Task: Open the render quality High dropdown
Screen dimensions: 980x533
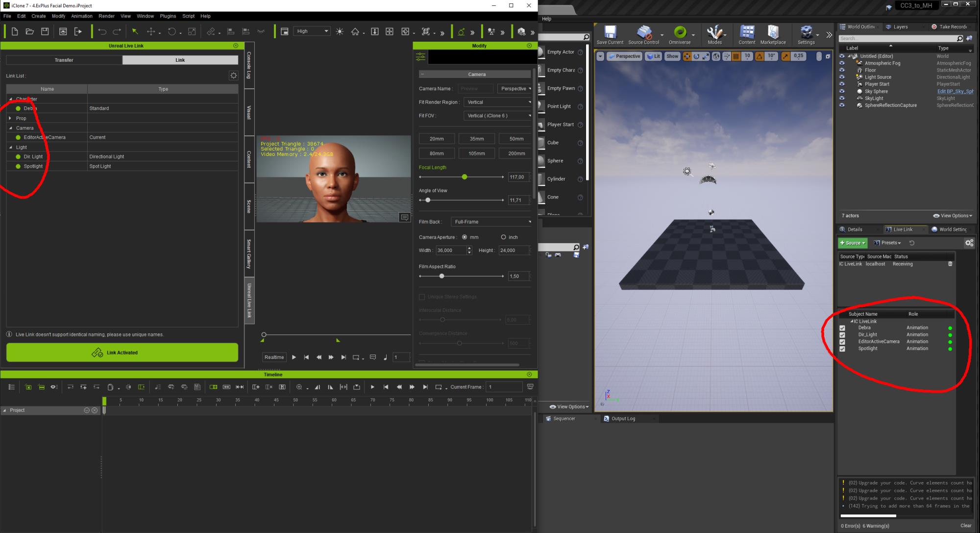Action: click(312, 31)
